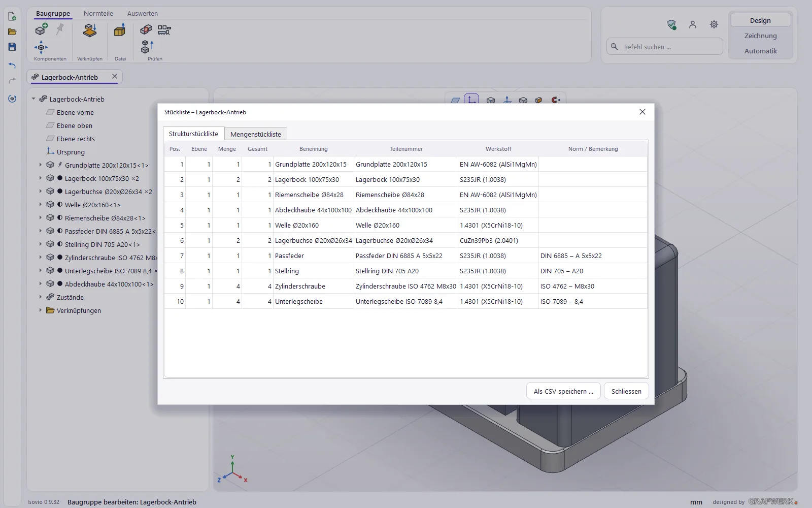Toggle the coordinate axes view button

(471, 99)
